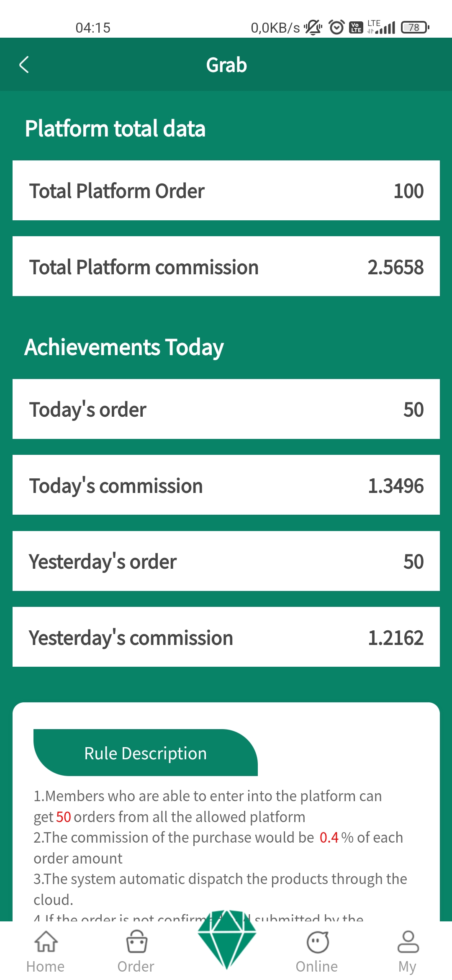The width and height of the screenshot is (452, 980).
Task: Open the My profile icon
Action: click(x=408, y=941)
